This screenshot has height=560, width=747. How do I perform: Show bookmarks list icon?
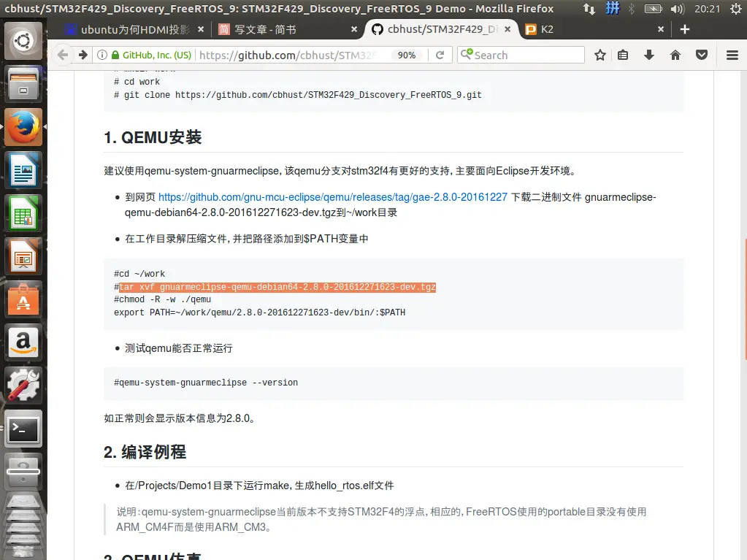pyautogui.click(x=623, y=55)
